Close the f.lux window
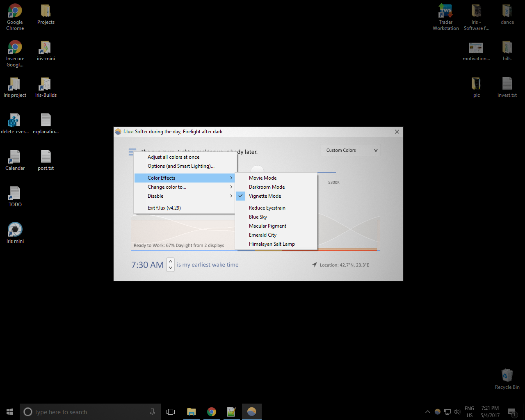Screen dimensions: 525x420 pyautogui.click(x=397, y=132)
